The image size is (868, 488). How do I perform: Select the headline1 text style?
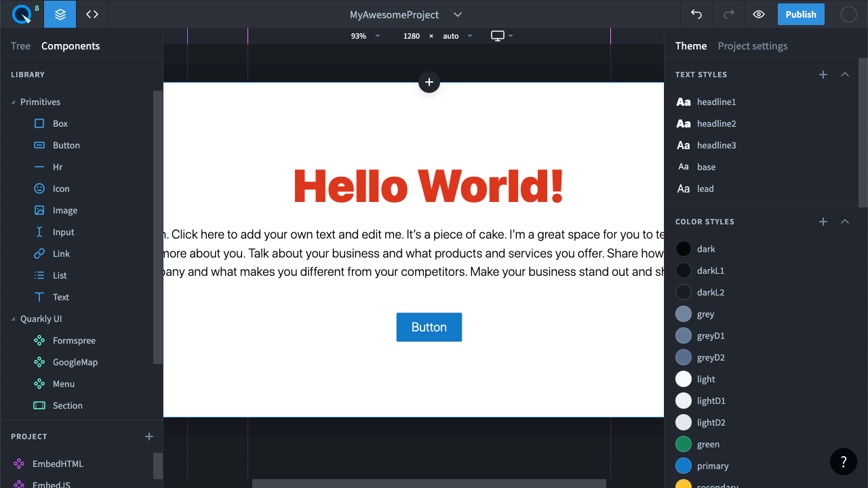[716, 102]
